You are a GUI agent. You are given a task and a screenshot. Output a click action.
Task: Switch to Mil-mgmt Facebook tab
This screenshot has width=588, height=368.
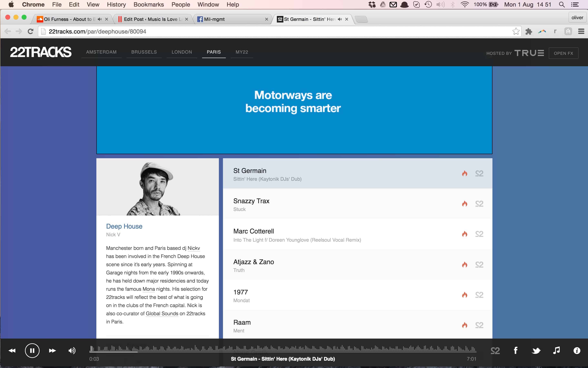[x=232, y=19]
